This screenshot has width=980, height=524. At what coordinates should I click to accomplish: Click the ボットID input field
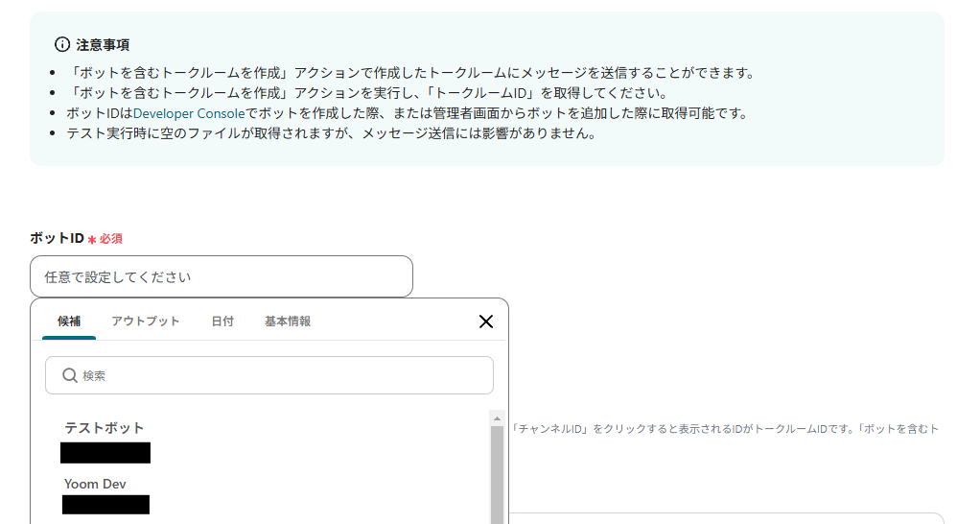(x=222, y=276)
